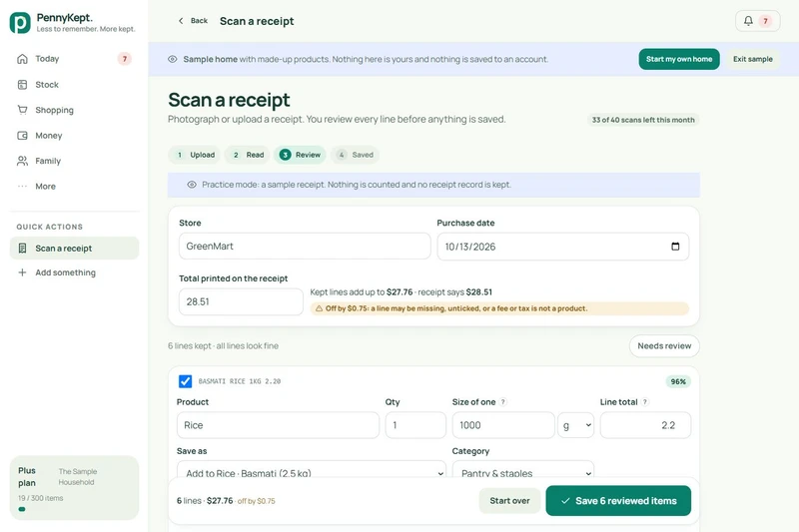
Task: Select step 4 Saved
Action: click(x=355, y=155)
